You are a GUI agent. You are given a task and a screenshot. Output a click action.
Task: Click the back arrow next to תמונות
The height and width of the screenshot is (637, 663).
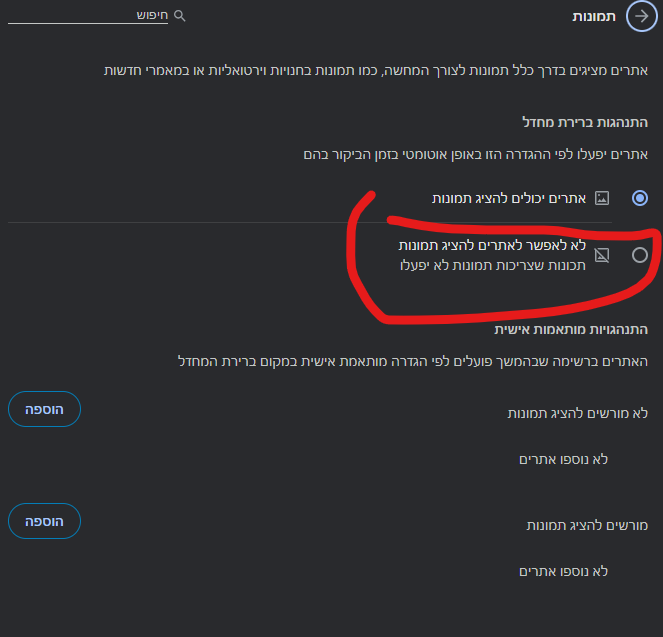coord(640,17)
